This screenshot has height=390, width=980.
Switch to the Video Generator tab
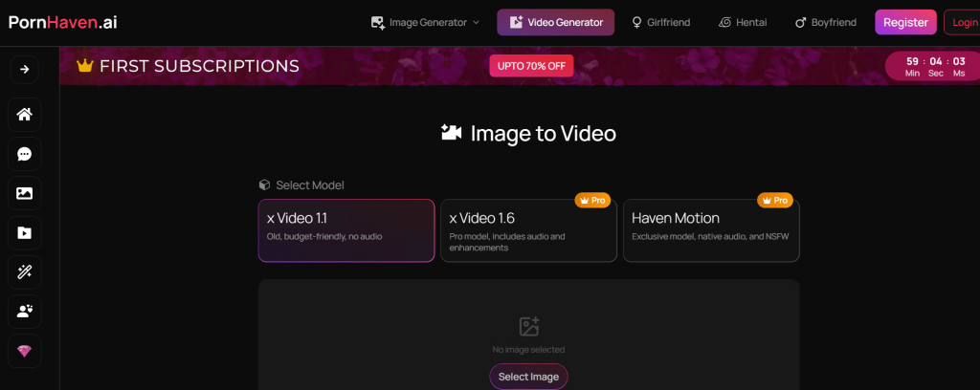pos(555,22)
